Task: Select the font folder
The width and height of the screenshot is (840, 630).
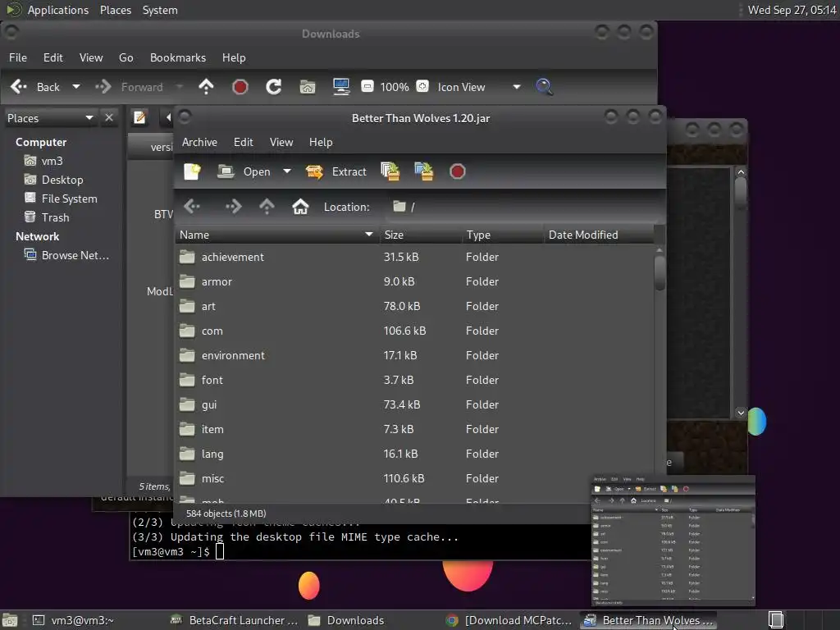Action: pos(414,381)
